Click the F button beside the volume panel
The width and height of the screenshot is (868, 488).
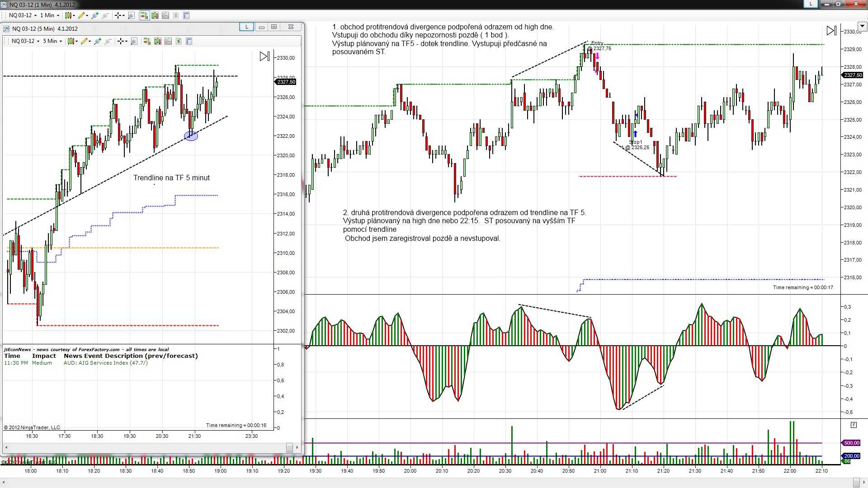coord(853,425)
